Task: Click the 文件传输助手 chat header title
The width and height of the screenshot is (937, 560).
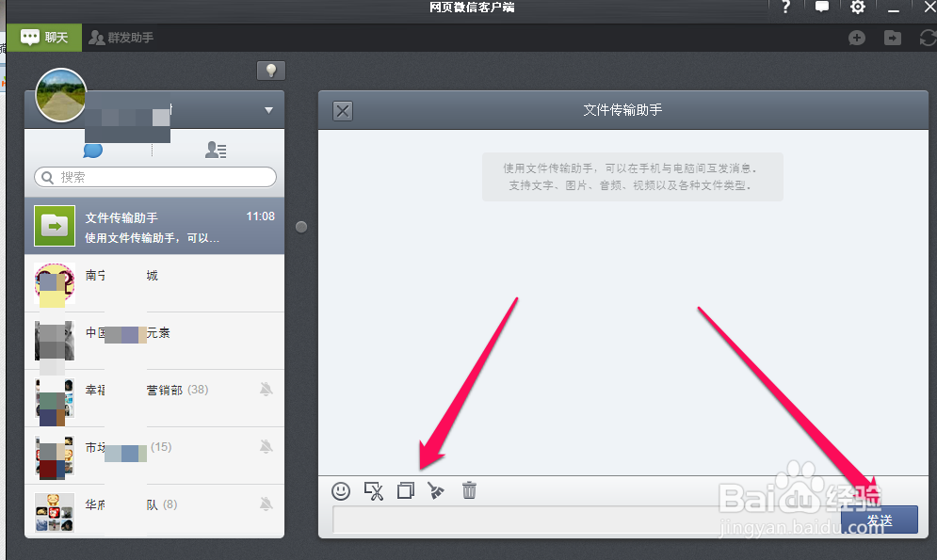Action: 622,110
